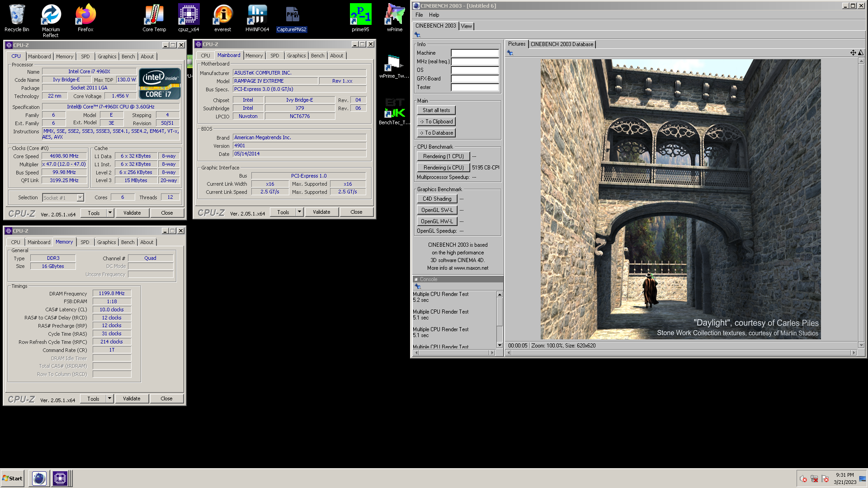Viewport: 868px width, 488px height.
Task: Open Core Temp desktop shortcut
Action: (154, 18)
